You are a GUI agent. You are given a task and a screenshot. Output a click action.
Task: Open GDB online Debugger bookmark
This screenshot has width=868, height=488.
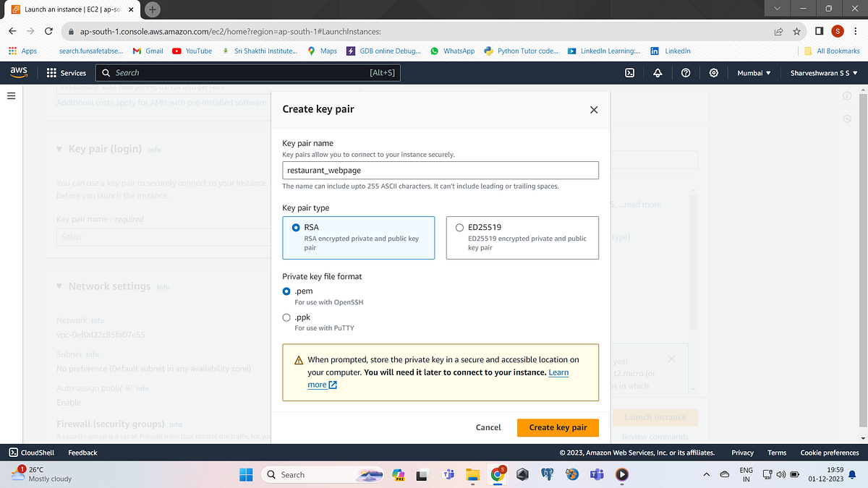coord(384,51)
